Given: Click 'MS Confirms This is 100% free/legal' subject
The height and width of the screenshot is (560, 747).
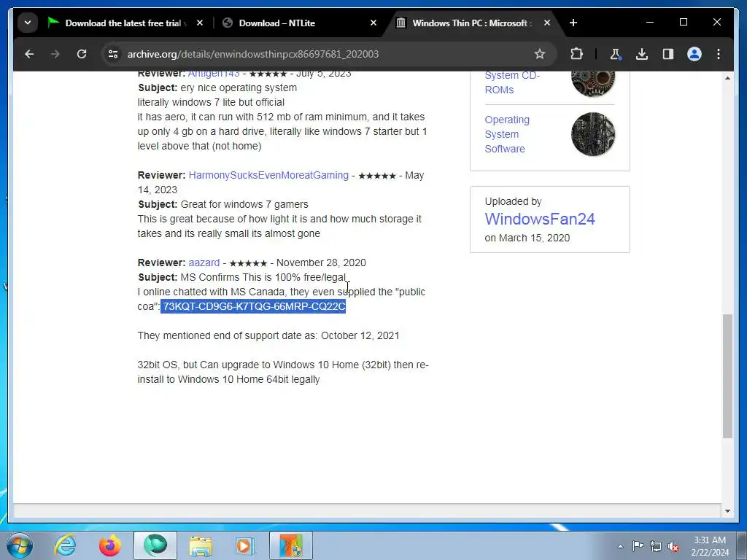Looking at the screenshot, I should (x=263, y=277).
